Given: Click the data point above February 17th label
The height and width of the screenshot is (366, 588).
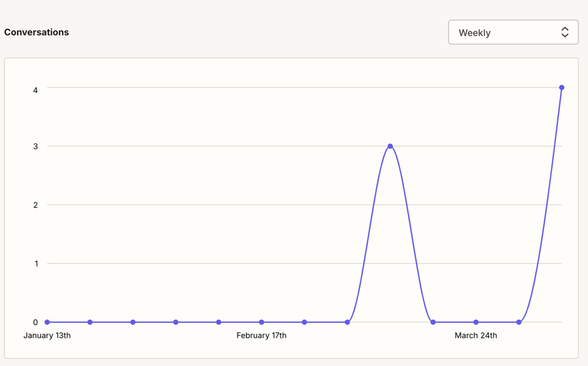Looking at the screenshot, I should 262,322.
